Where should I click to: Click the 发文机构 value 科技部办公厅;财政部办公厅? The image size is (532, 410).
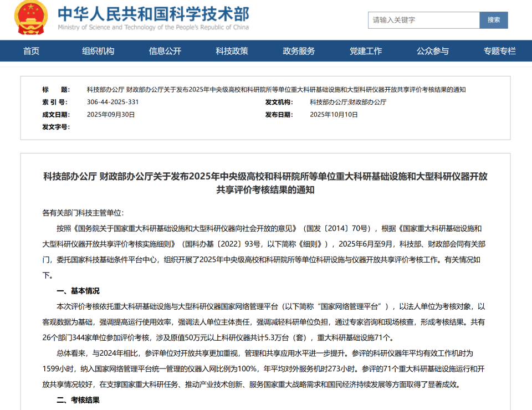click(348, 102)
